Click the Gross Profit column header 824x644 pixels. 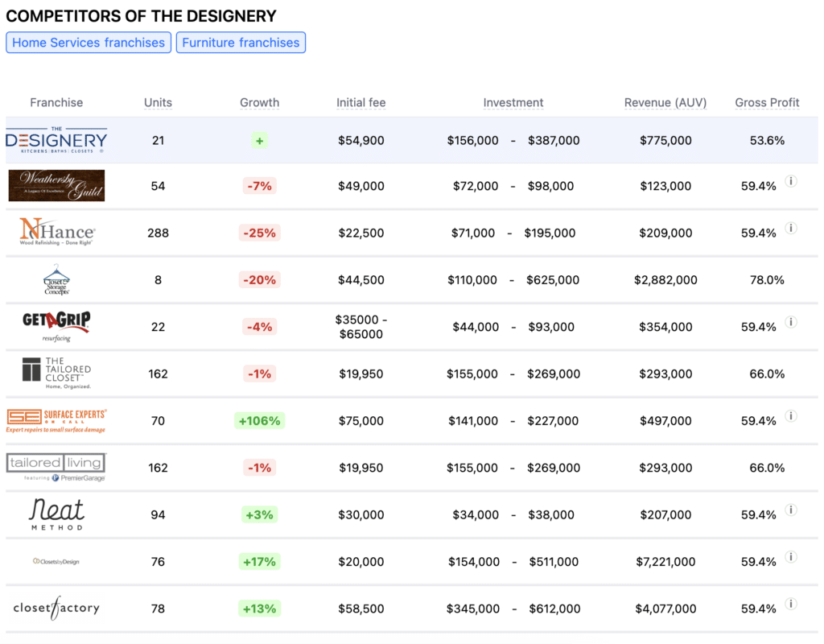767,102
